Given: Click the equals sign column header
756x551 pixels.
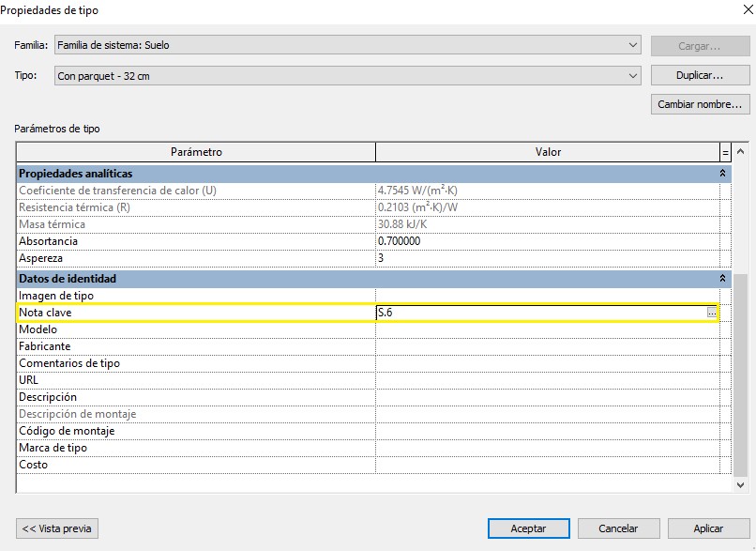Looking at the screenshot, I should pos(724,152).
